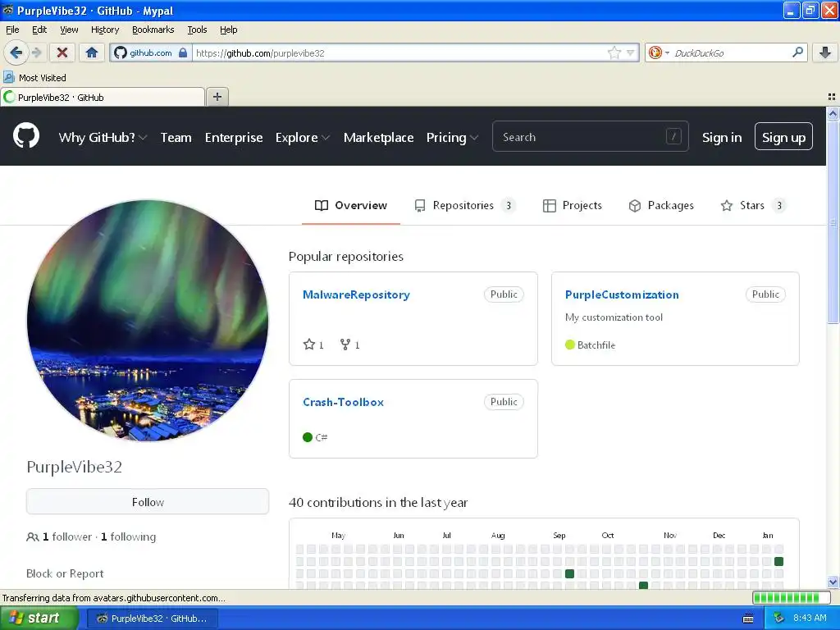Screen dimensions: 840x630
Task: Switch to the Packages tab
Action: tap(661, 206)
